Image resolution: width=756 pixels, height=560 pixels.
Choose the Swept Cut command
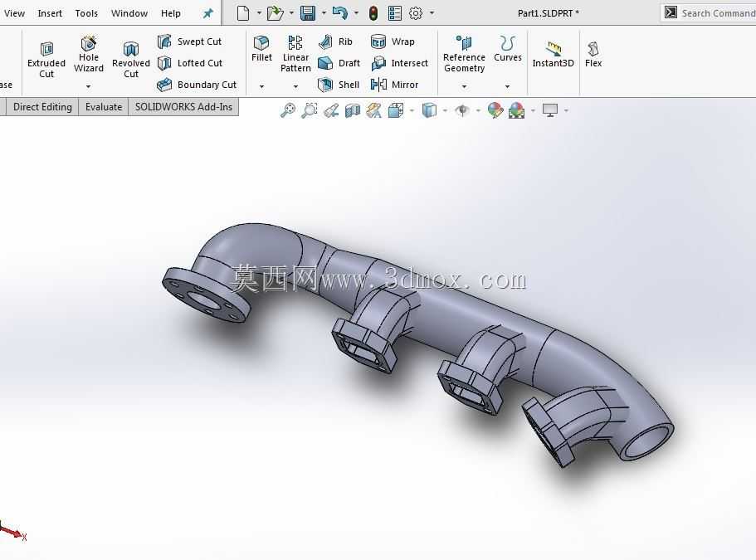click(x=189, y=41)
